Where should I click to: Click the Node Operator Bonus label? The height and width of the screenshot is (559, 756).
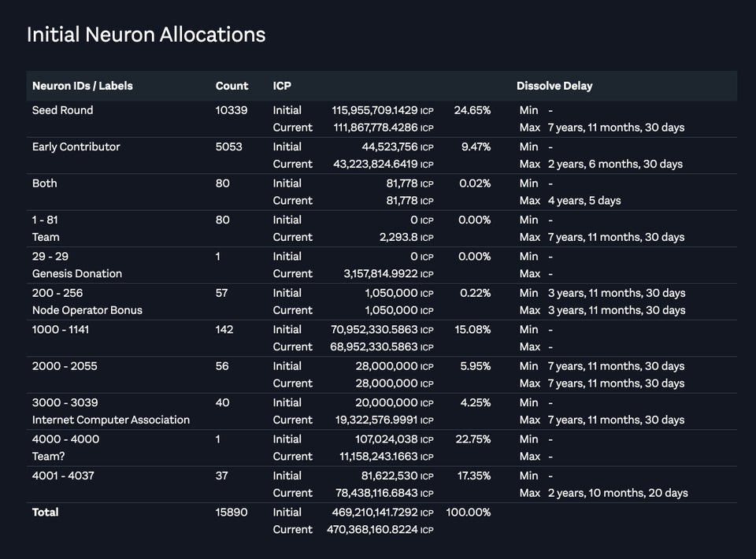[x=87, y=310]
